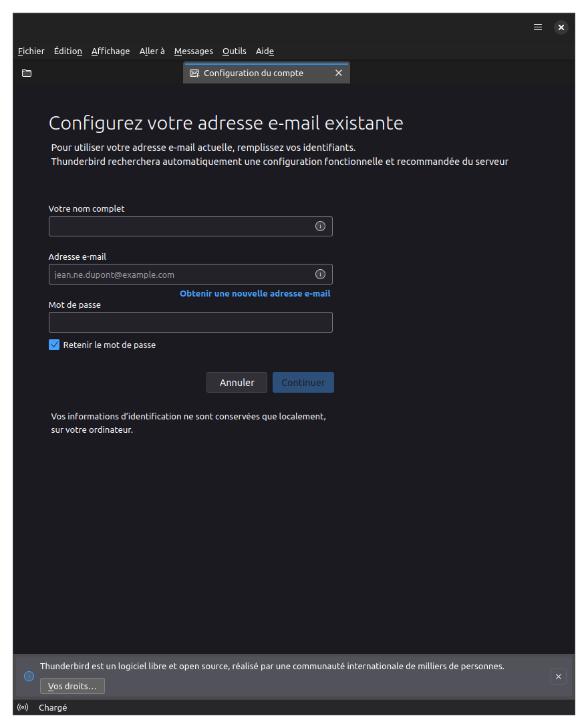This screenshot has width=588, height=728.
Task: Click the Configurez votre adresse e-mail existante heading
Action: [x=227, y=123]
